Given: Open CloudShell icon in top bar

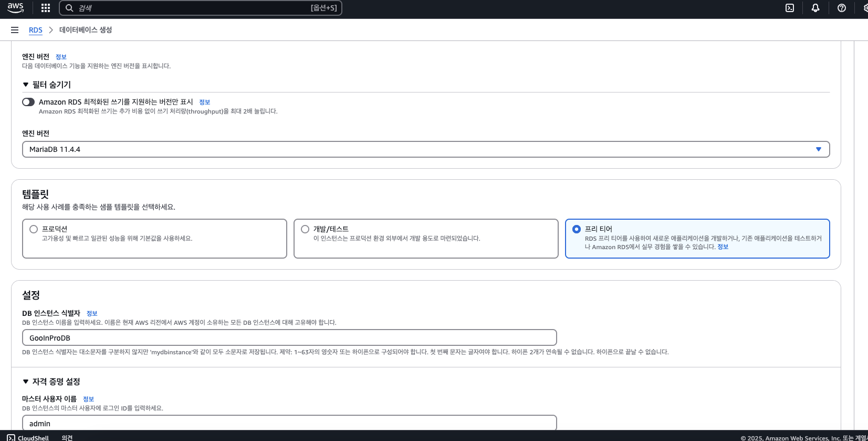Looking at the screenshot, I should (x=790, y=8).
